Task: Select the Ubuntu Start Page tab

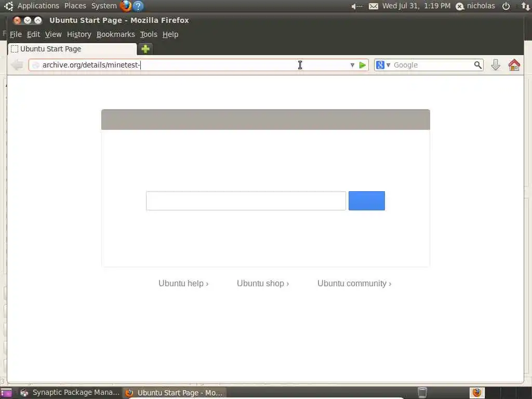Action: click(x=72, y=49)
